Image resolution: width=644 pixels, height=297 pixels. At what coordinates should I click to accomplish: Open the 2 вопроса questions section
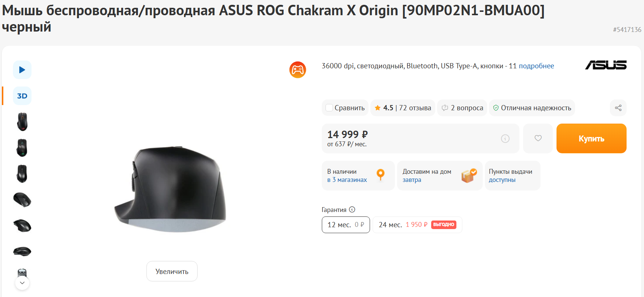(x=467, y=108)
